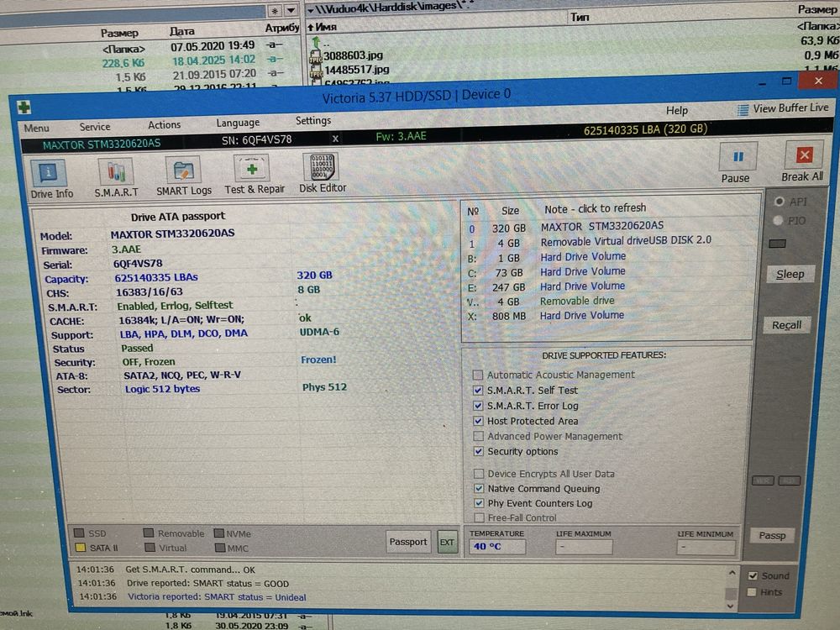The image size is (840, 630).
Task: Click the Recall button
Action: point(786,325)
